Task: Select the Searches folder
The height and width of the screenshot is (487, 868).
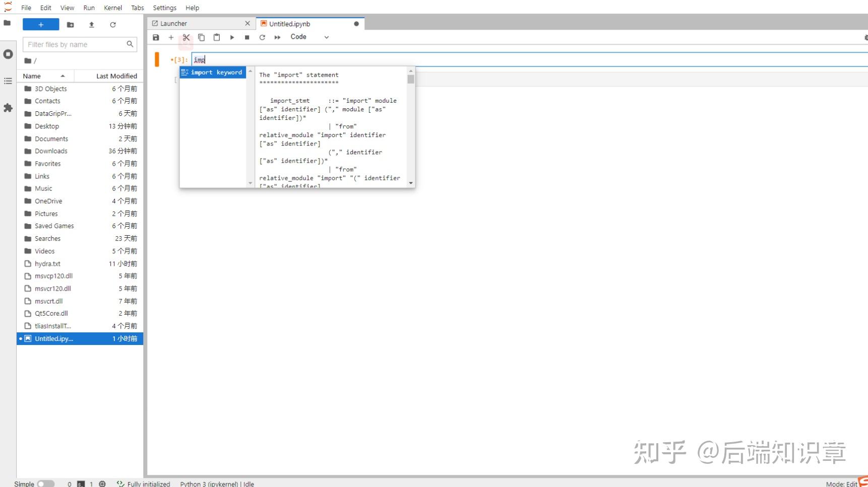Action: [x=80, y=239]
